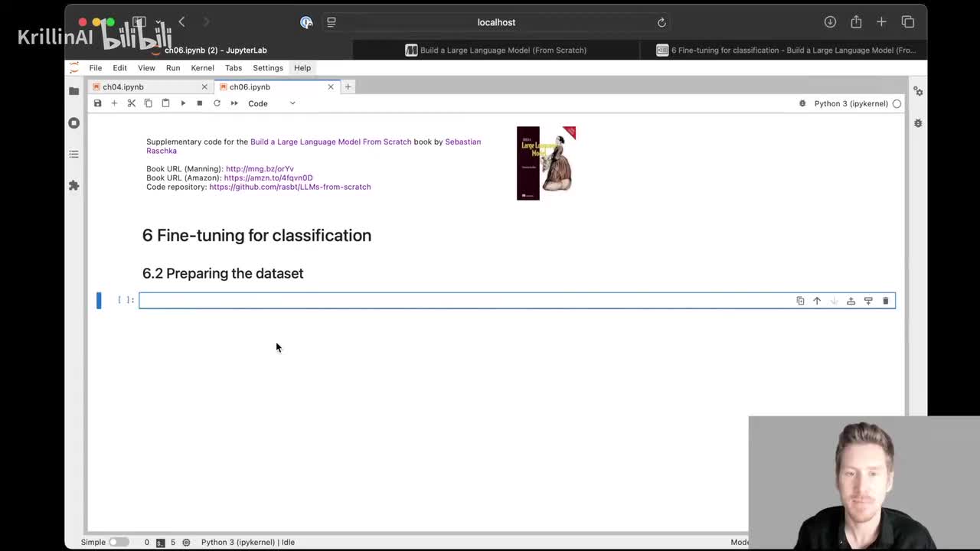Open the Safari Share button

pyautogui.click(x=856, y=22)
